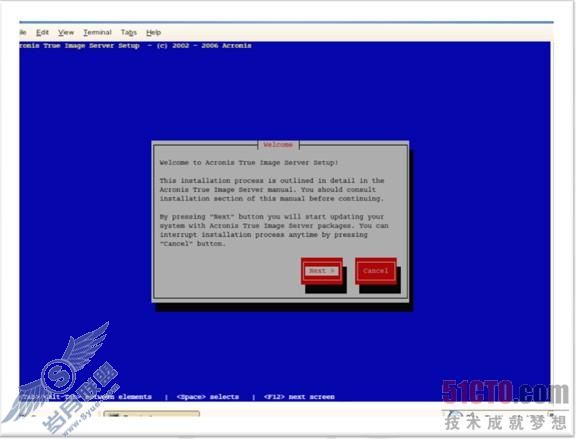Open the Edit menu
This screenshot has width=576, height=439.
pos(42,33)
